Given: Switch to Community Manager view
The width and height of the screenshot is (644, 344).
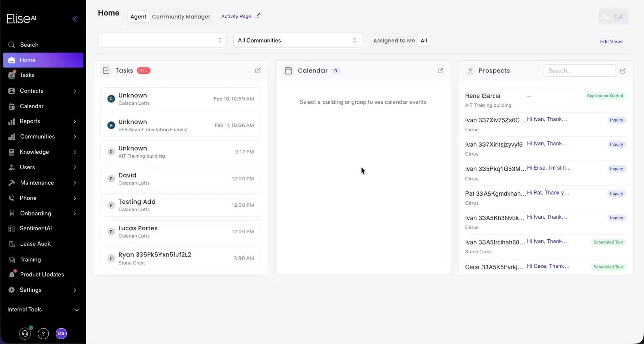Looking at the screenshot, I should [x=181, y=17].
